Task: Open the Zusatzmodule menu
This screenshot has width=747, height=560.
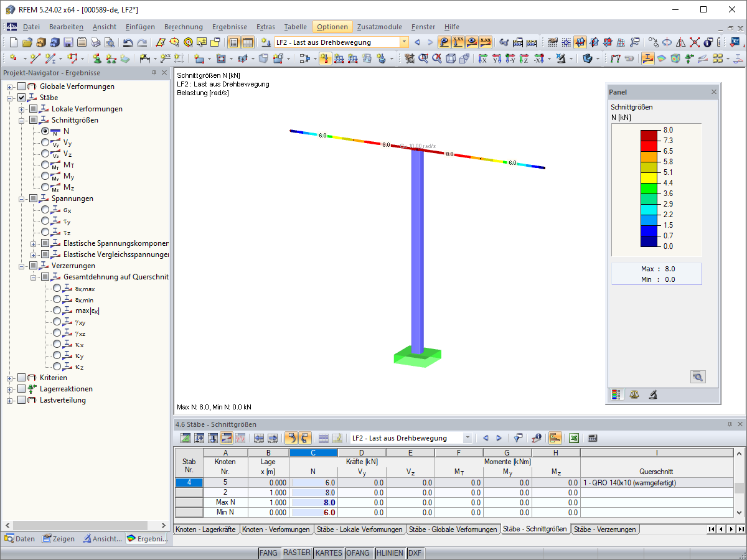Action: [x=380, y=27]
